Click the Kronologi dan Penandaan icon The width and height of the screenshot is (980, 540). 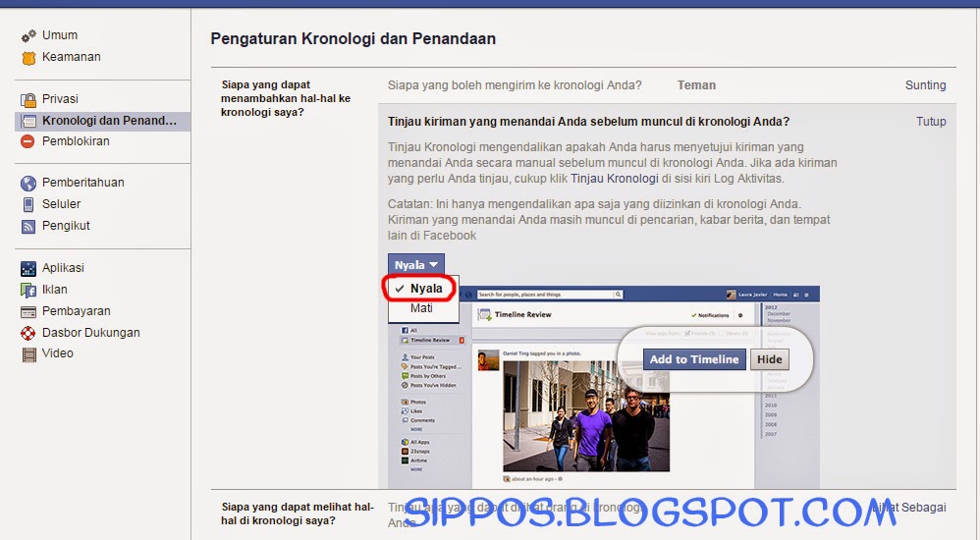point(28,121)
